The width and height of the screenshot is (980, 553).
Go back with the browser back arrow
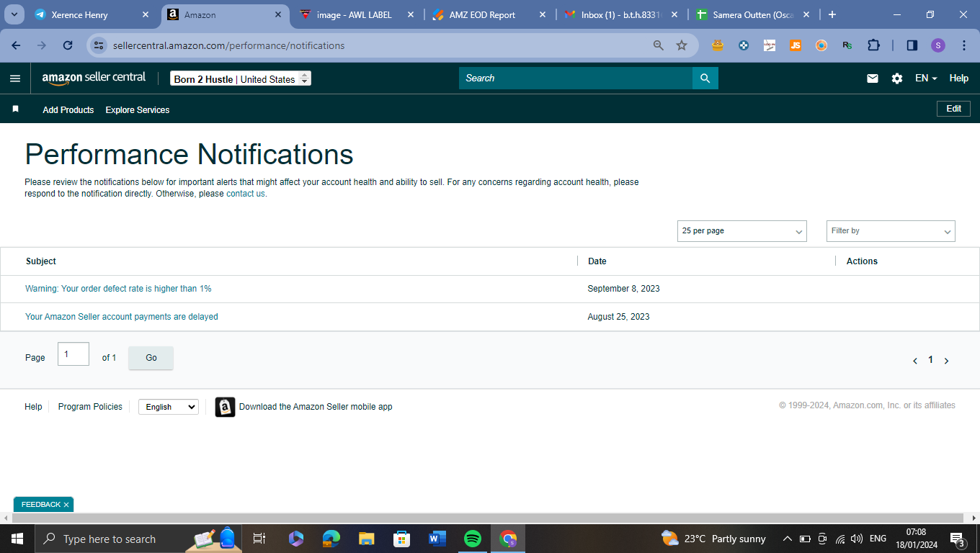tap(16, 45)
